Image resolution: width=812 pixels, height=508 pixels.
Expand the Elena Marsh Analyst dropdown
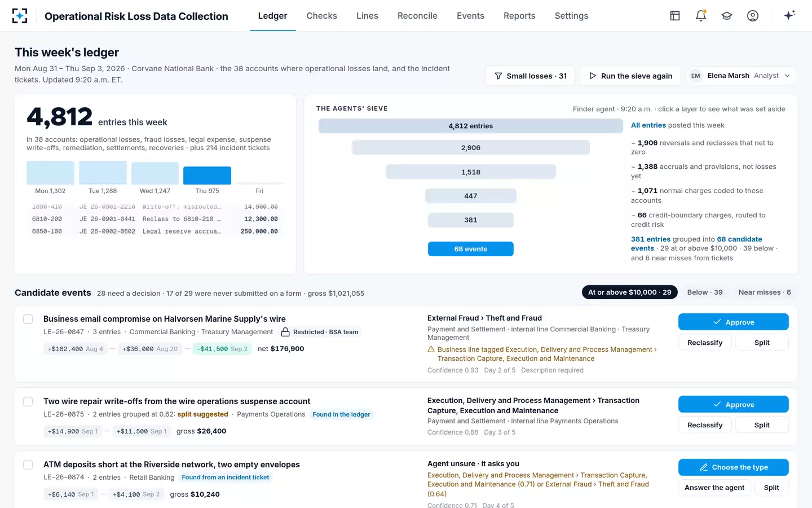[x=741, y=76]
